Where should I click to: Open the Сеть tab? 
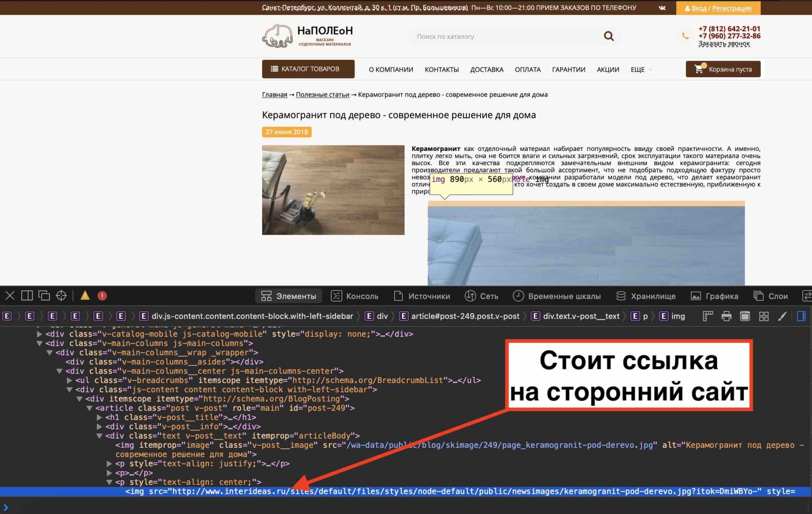click(481, 296)
